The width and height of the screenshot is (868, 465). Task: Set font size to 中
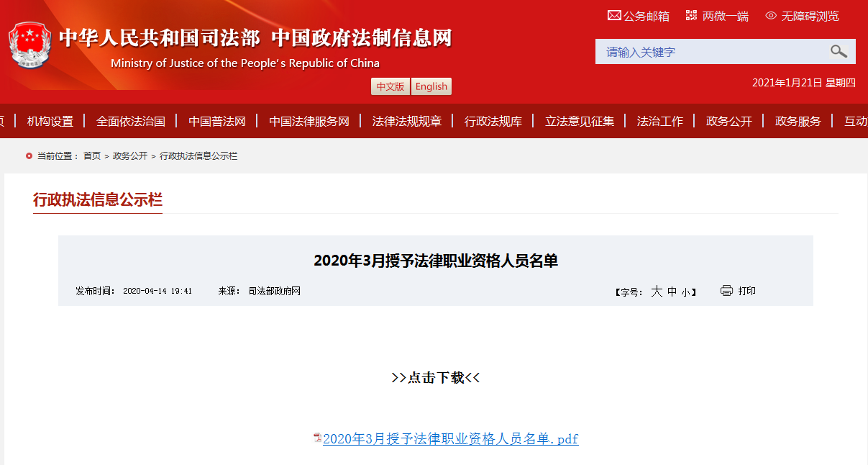click(672, 292)
